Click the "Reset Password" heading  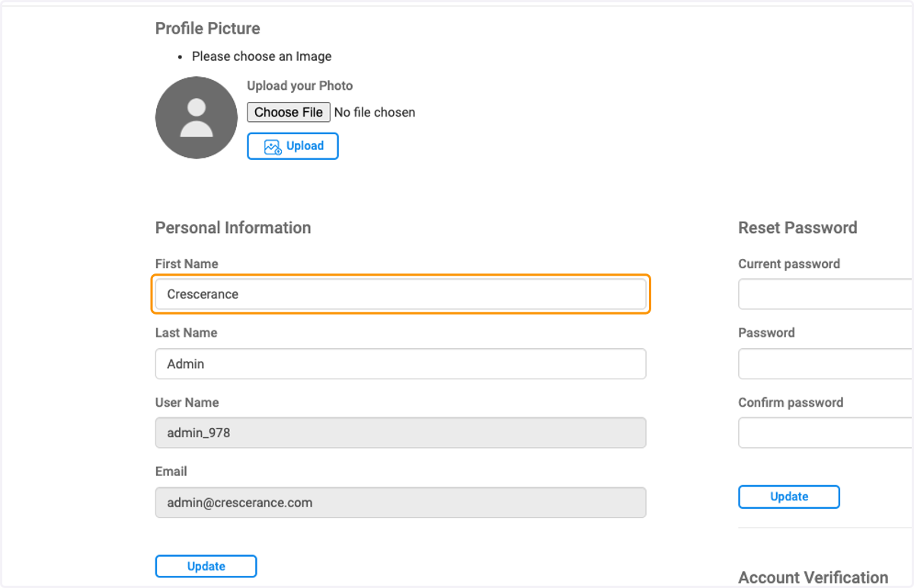point(797,228)
